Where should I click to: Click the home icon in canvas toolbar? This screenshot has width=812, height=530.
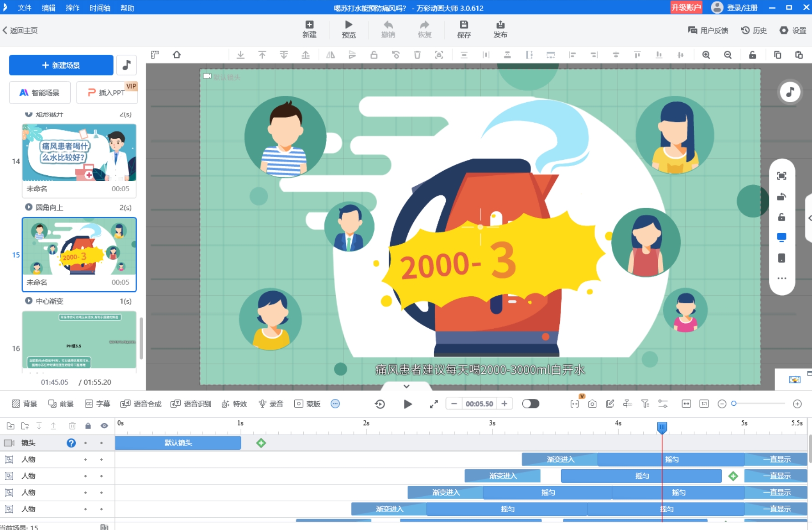(x=177, y=55)
